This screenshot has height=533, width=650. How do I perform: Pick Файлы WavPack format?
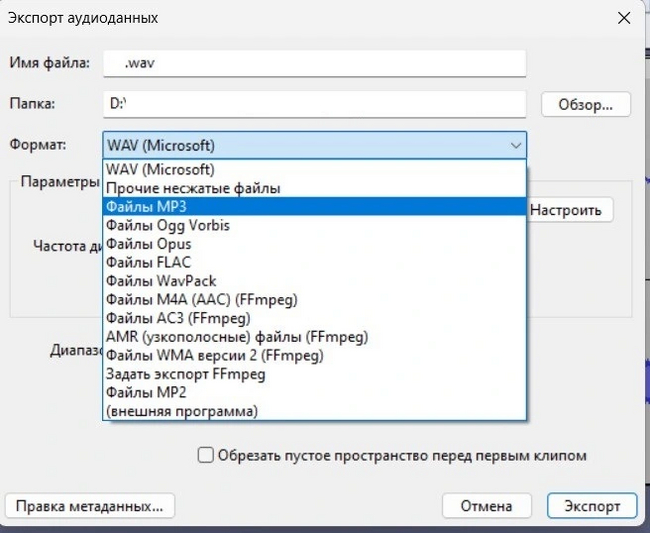click(161, 281)
